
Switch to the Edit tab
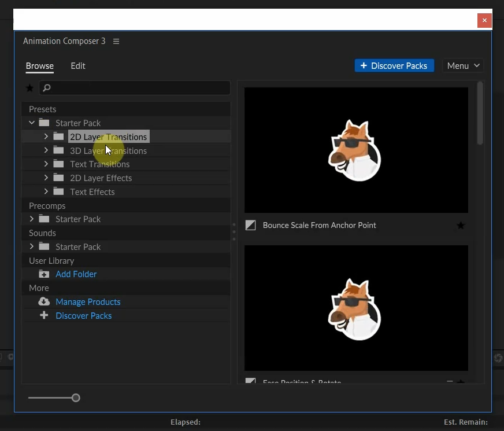pos(77,65)
